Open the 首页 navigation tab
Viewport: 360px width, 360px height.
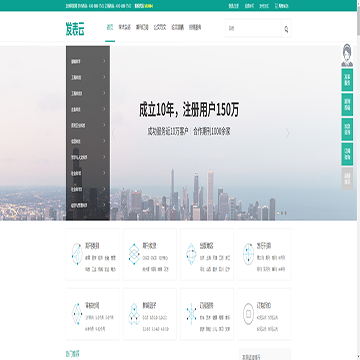(110, 27)
